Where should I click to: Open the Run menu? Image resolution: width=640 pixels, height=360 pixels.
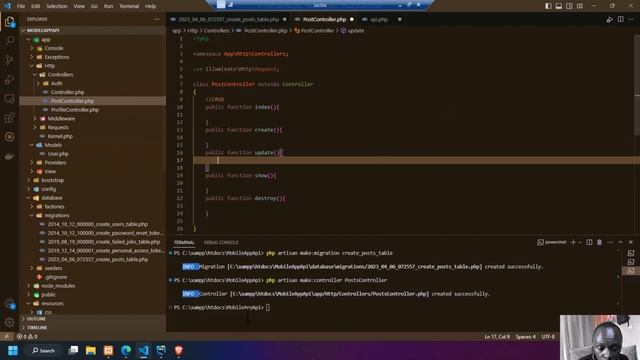click(108, 6)
